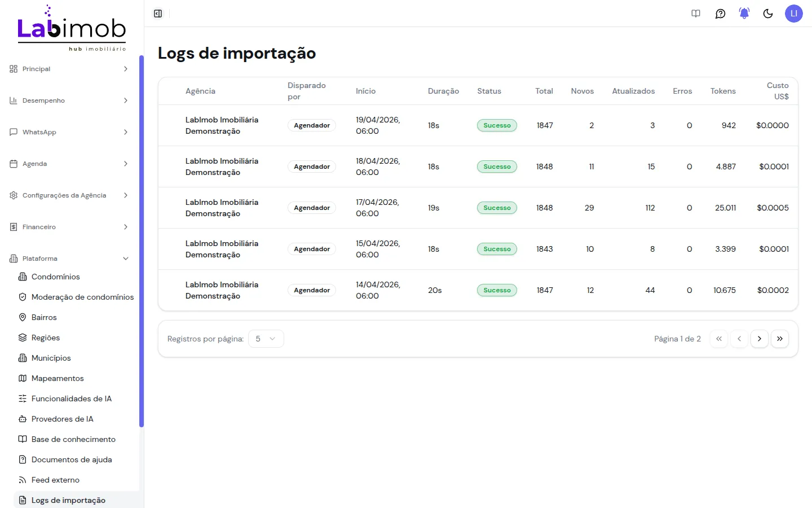Expand the Agenda menu chevron
The height and width of the screenshot is (508, 812).
point(126,164)
